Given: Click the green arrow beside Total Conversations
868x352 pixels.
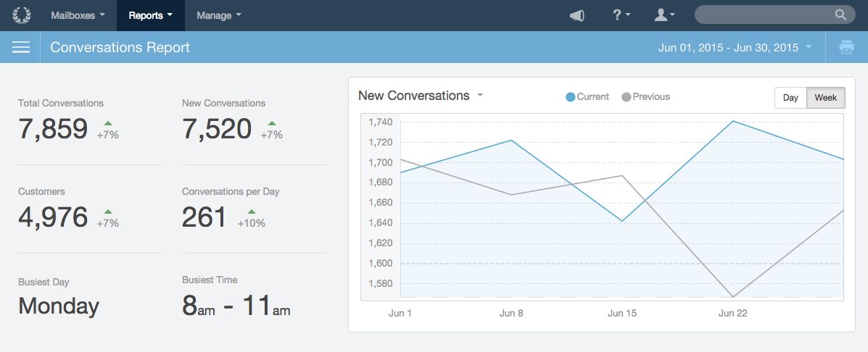Looking at the screenshot, I should 108,124.
